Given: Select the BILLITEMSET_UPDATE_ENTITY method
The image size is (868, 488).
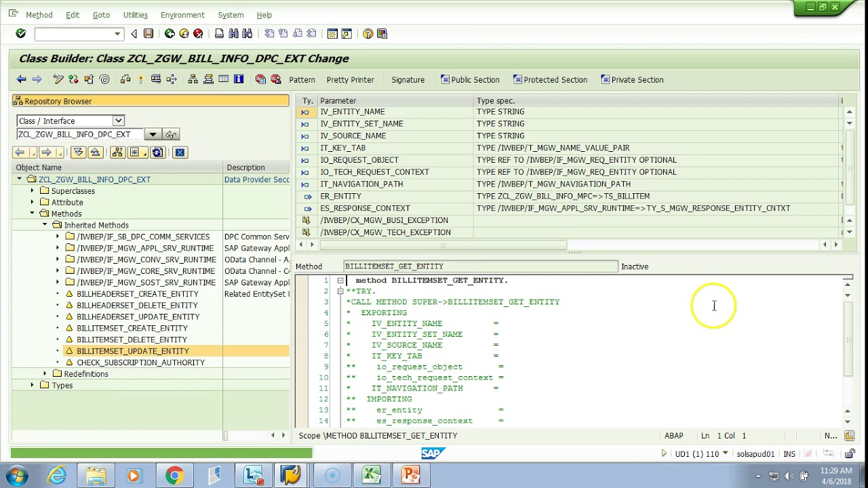Looking at the screenshot, I should click(133, 350).
